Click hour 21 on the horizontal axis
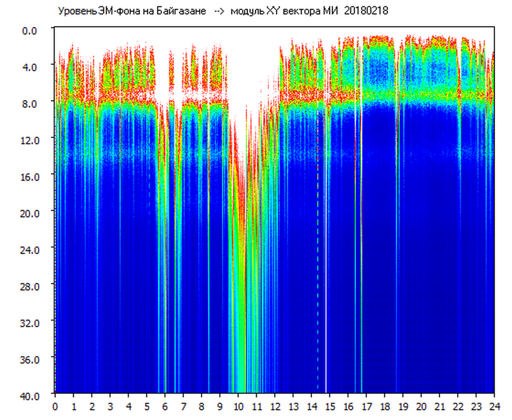Viewport: 512px width, 420px height. click(x=440, y=406)
